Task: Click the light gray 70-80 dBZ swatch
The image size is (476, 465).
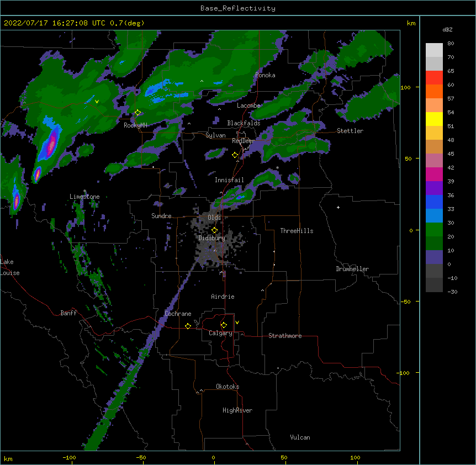Action: click(x=434, y=50)
